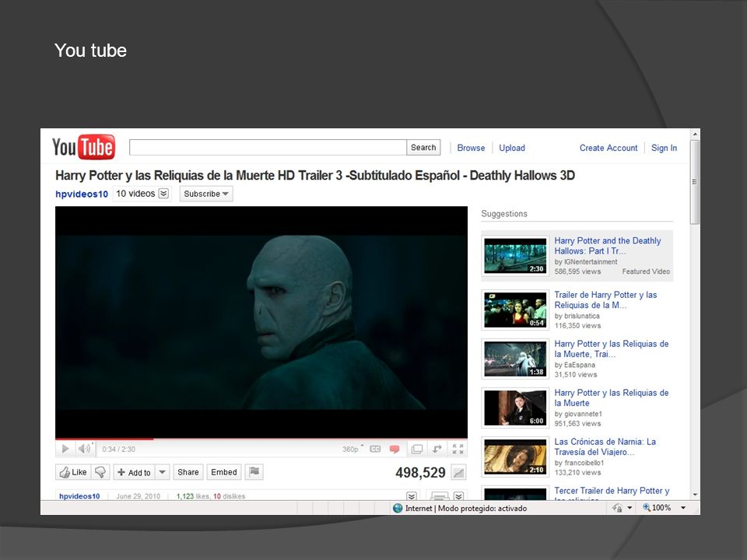Click the 1,123 likes text
The image size is (747, 560).
tap(193, 496)
